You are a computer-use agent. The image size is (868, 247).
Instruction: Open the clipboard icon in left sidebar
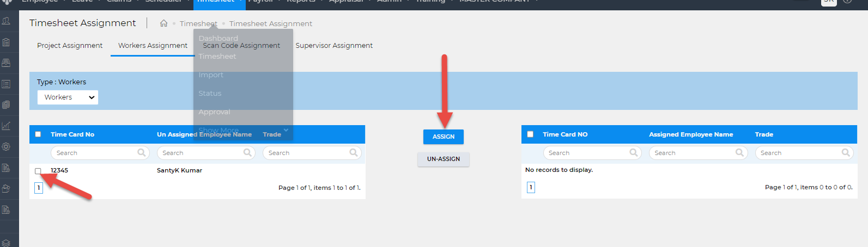click(7, 42)
